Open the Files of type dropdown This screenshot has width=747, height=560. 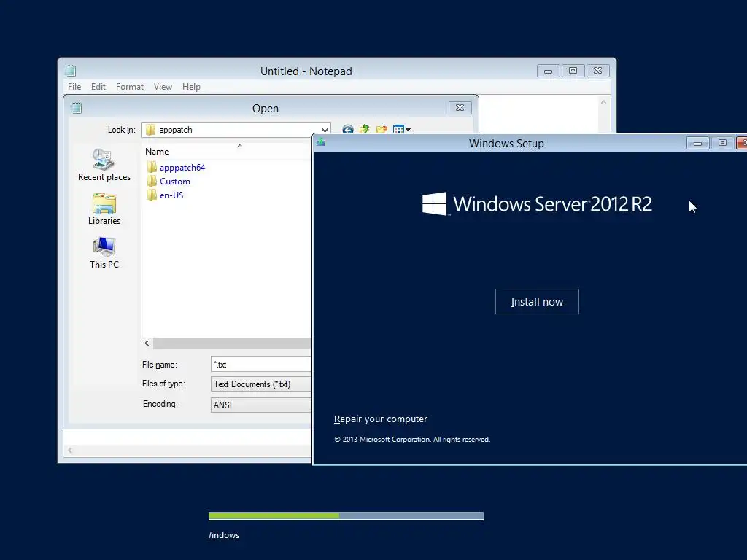[x=261, y=384]
